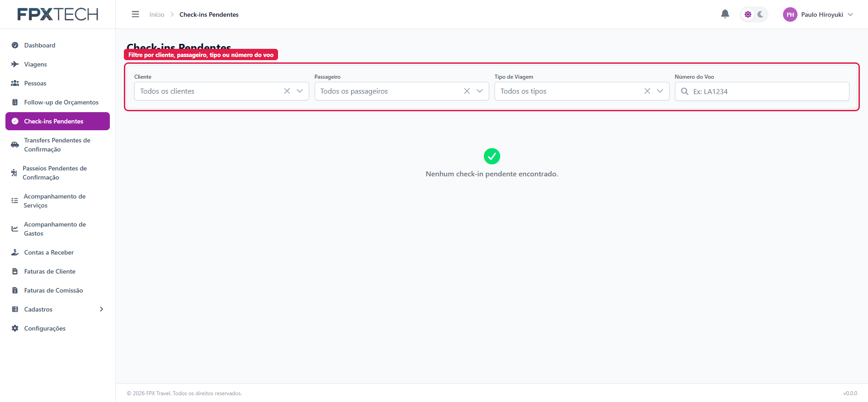The width and height of the screenshot is (868, 402).
Task: Click Acompanhamento de Gastos chart icon
Action: point(15,229)
